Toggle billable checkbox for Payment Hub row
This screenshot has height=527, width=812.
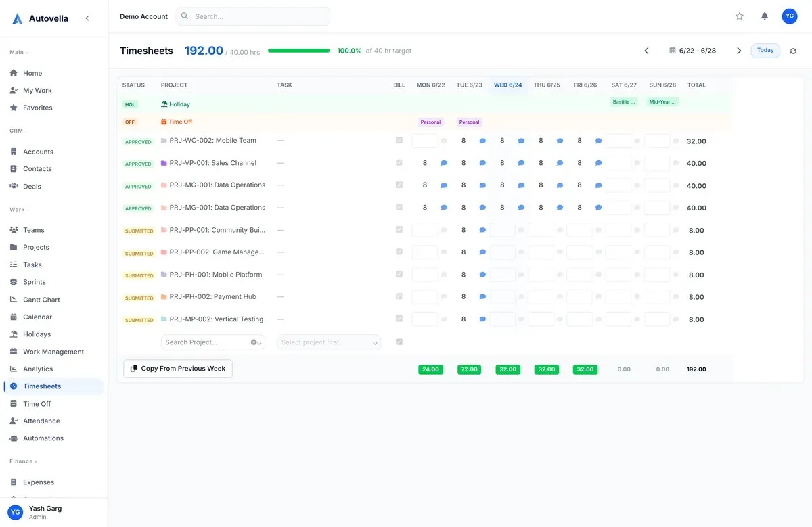(x=399, y=296)
